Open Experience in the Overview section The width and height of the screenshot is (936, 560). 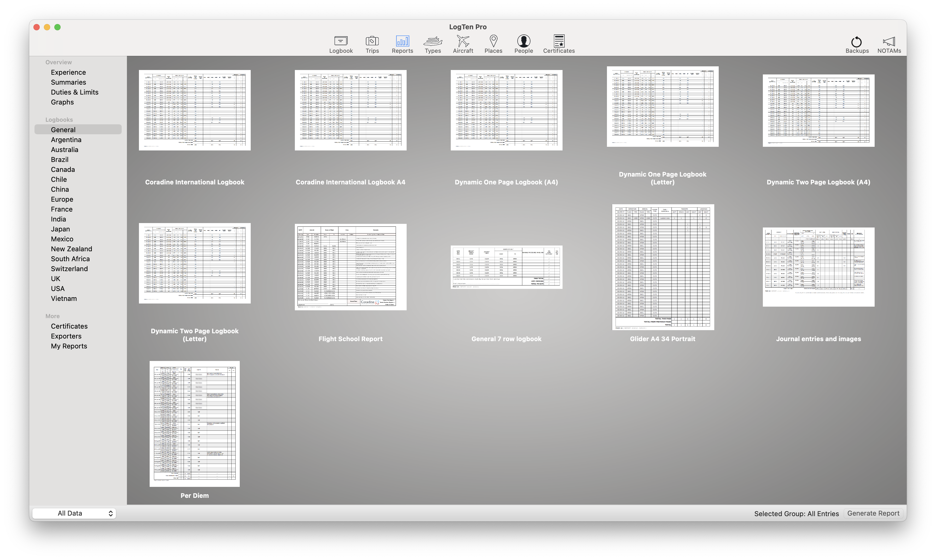(68, 72)
